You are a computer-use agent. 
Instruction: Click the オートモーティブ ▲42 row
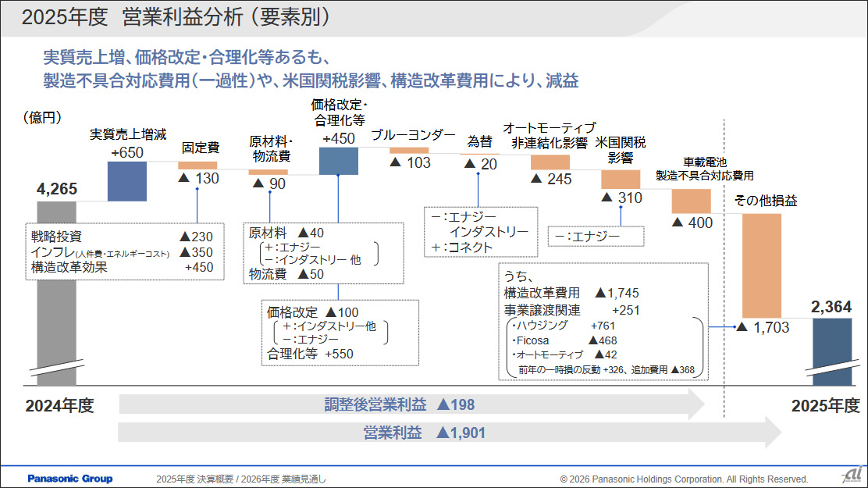tap(564, 355)
